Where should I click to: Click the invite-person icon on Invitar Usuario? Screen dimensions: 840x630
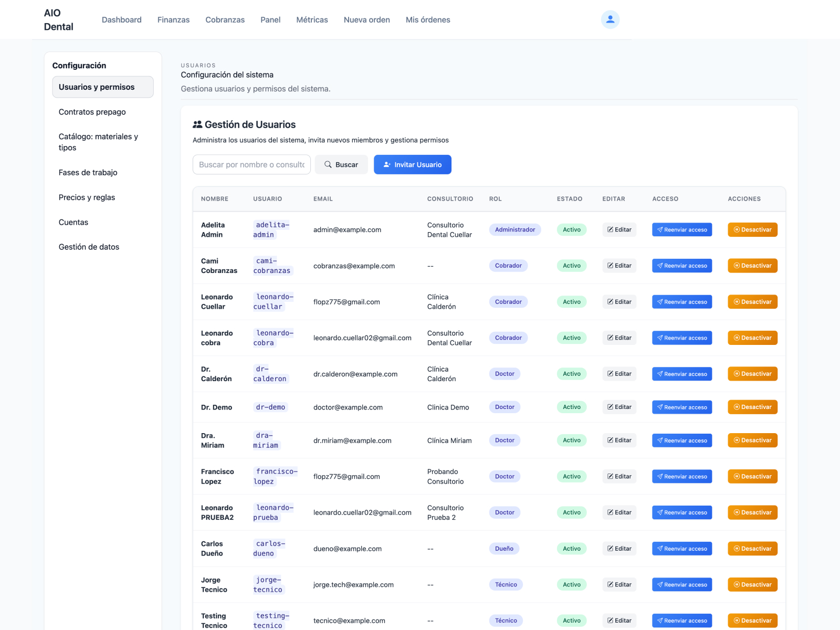coord(387,164)
